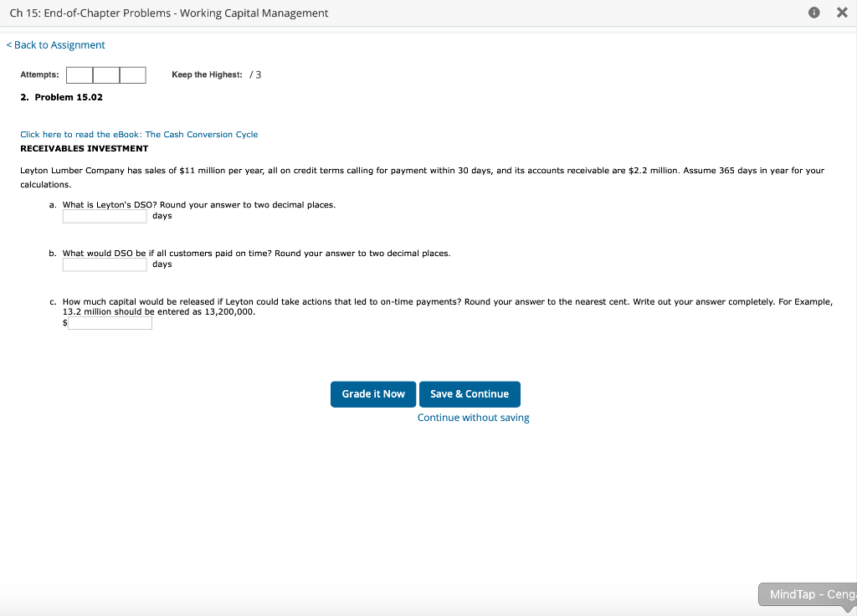The height and width of the screenshot is (616, 857).
Task: Select the second Attempts box
Action: (x=106, y=74)
